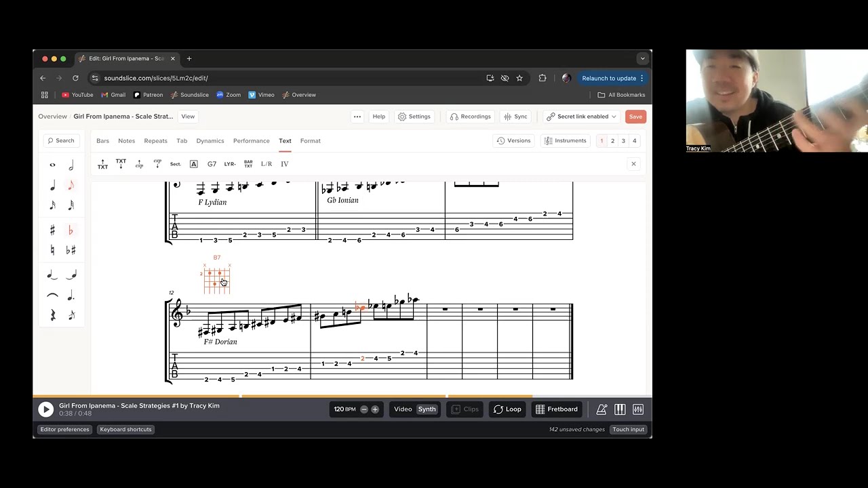Close the Text toolbar panel
This screenshot has height=488, width=868.
click(633, 164)
